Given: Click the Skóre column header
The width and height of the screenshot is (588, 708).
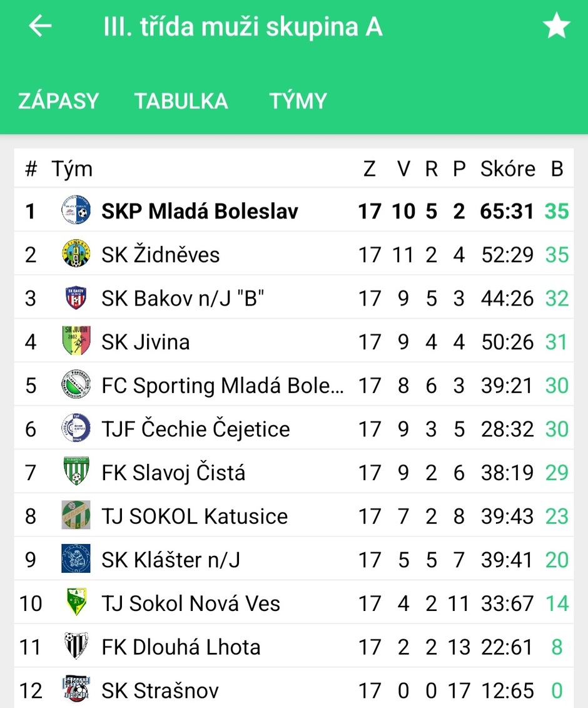Looking at the screenshot, I should tap(508, 169).
